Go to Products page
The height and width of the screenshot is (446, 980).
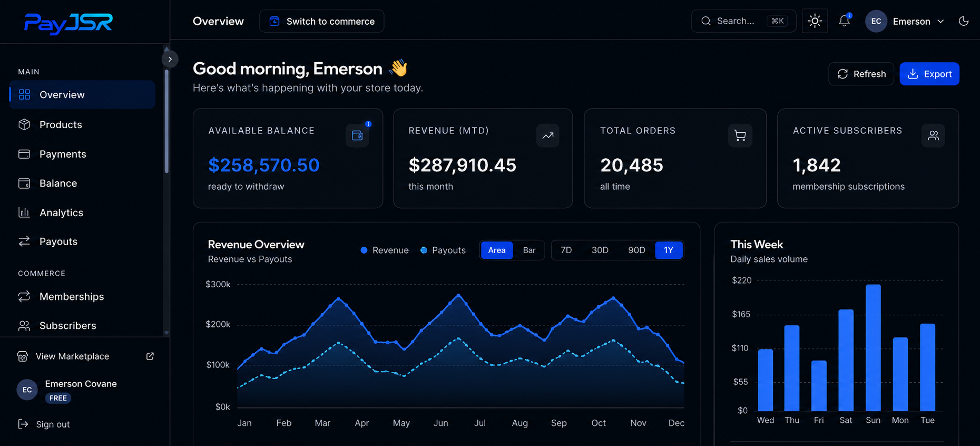82,124
